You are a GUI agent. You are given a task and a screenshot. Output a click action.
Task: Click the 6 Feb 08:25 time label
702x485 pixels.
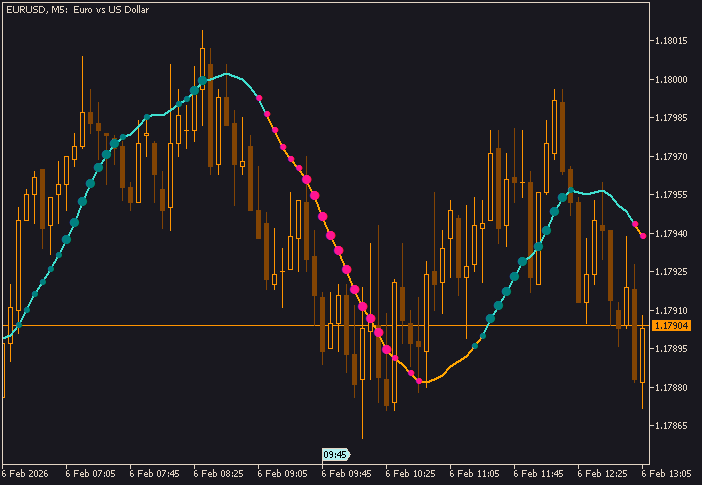pos(218,474)
